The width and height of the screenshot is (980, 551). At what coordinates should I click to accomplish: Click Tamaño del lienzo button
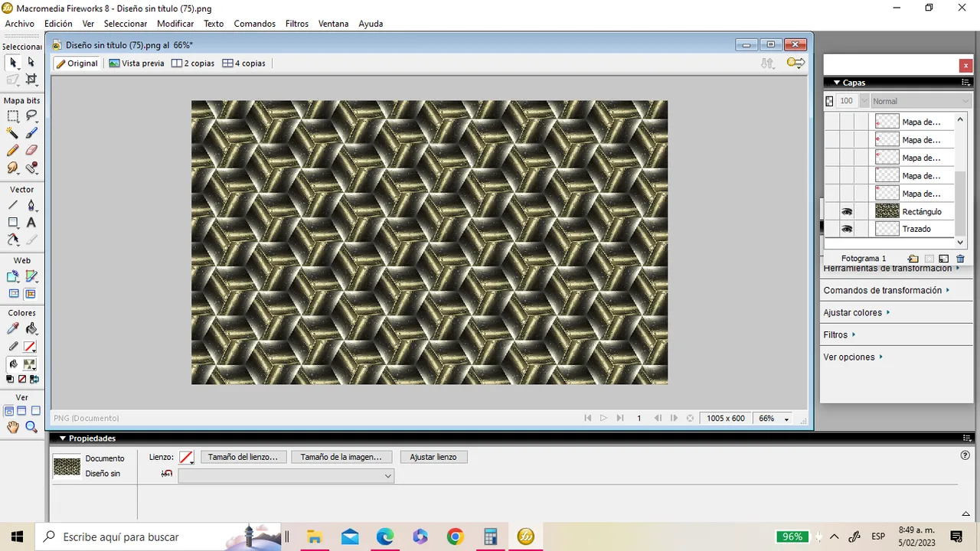tap(243, 457)
